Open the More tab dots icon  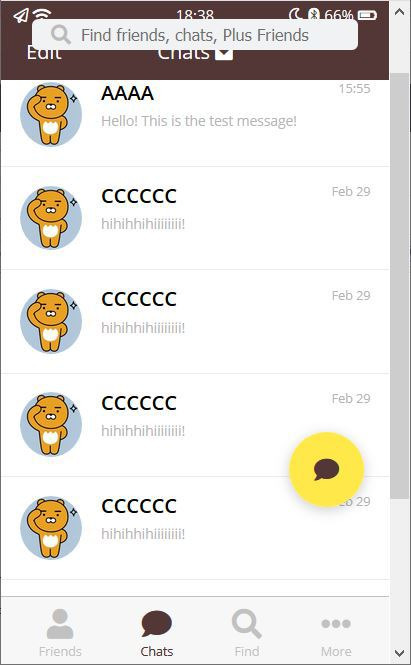[336, 623]
